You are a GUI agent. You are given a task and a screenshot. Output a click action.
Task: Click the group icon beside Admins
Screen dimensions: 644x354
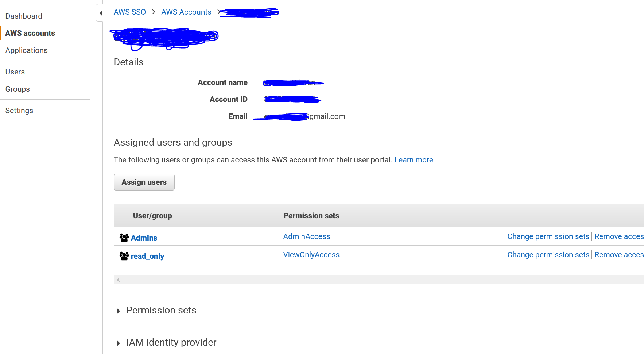pyautogui.click(x=124, y=237)
